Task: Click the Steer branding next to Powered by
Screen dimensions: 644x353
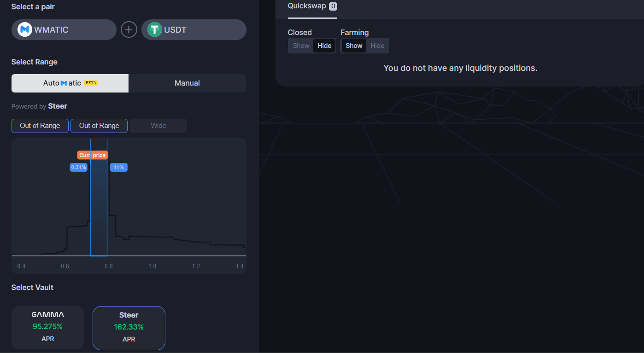Action: point(58,106)
